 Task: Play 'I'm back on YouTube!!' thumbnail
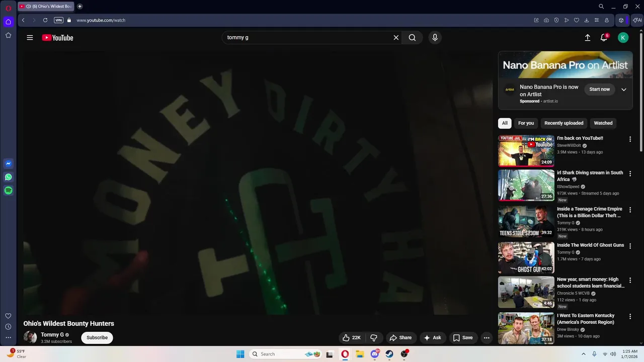526,151
